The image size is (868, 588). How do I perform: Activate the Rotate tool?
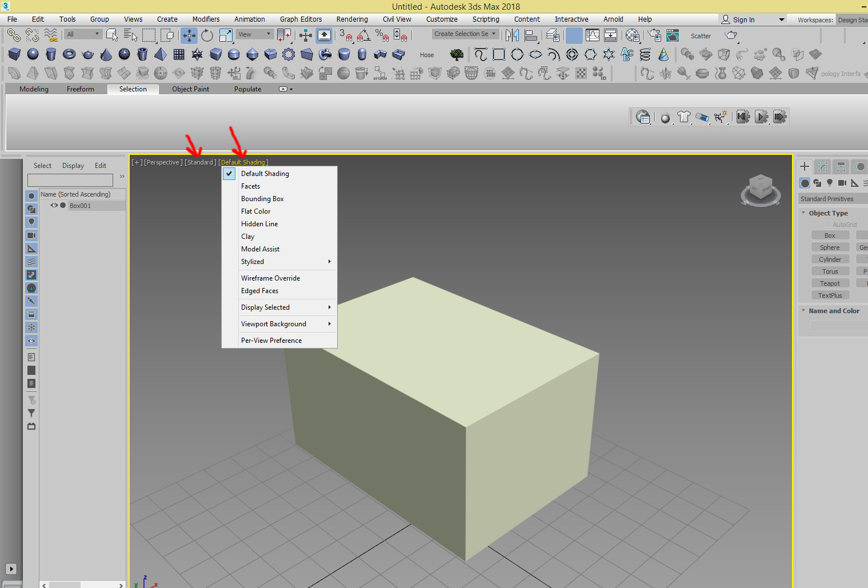(207, 35)
